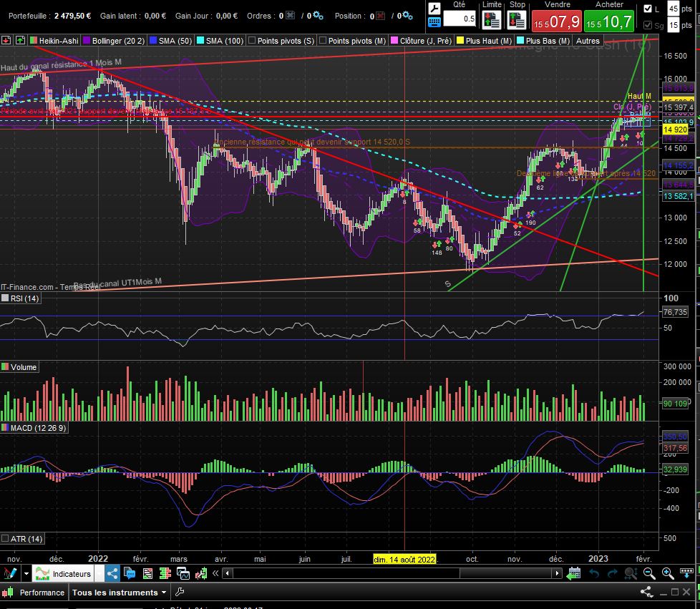
Task: Edit the Qté quantity field showing 0.5
Action: pyautogui.click(x=460, y=19)
